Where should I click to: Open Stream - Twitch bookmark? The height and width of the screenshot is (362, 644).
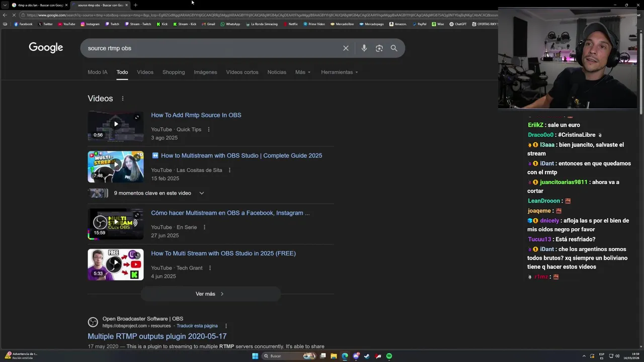pyautogui.click(x=138, y=24)
